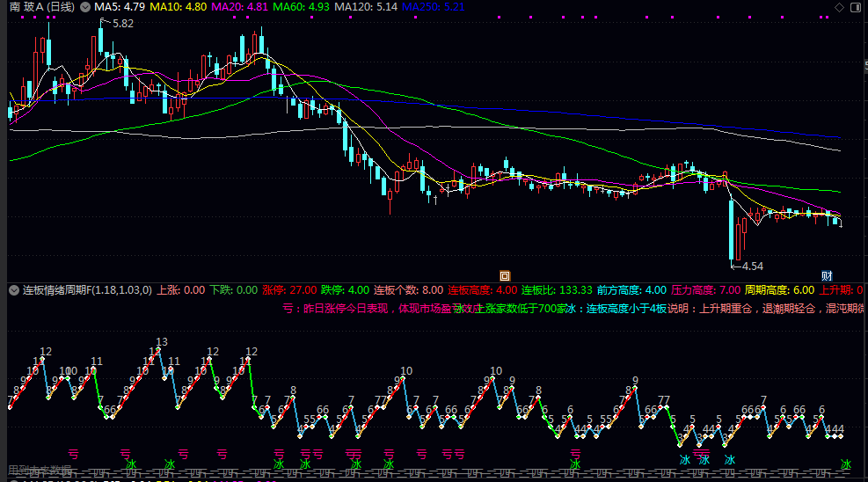868x482 pixels.
Task: Click the 连板情绪周期F indicator name
Action: point(86,289)
